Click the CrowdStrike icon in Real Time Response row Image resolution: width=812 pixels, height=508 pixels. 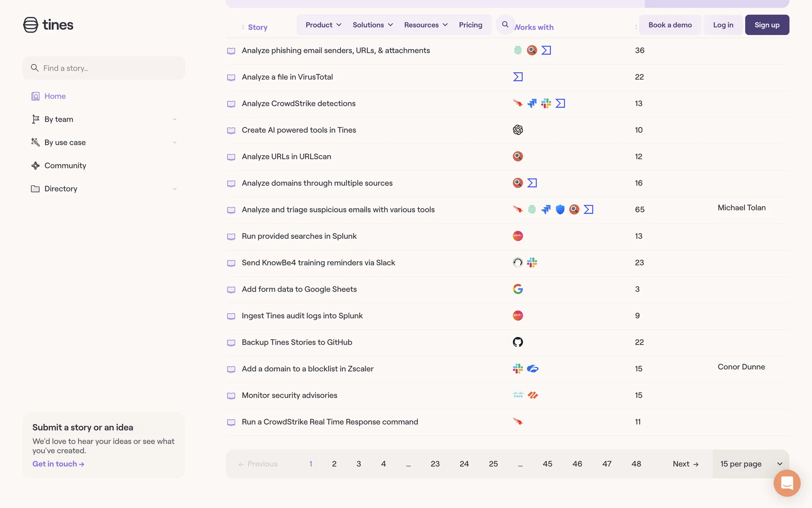[x=518, y=422]
